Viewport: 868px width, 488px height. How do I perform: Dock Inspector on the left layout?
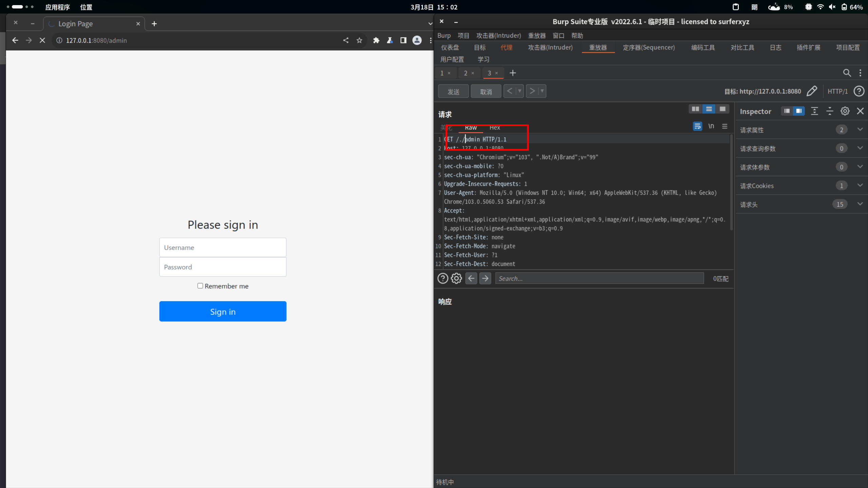point(787,111)
